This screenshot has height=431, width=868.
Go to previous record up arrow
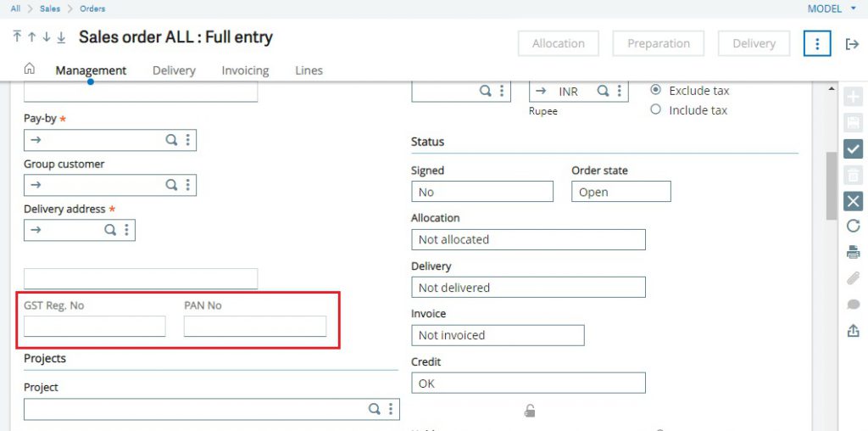click(x=31, y=37)
